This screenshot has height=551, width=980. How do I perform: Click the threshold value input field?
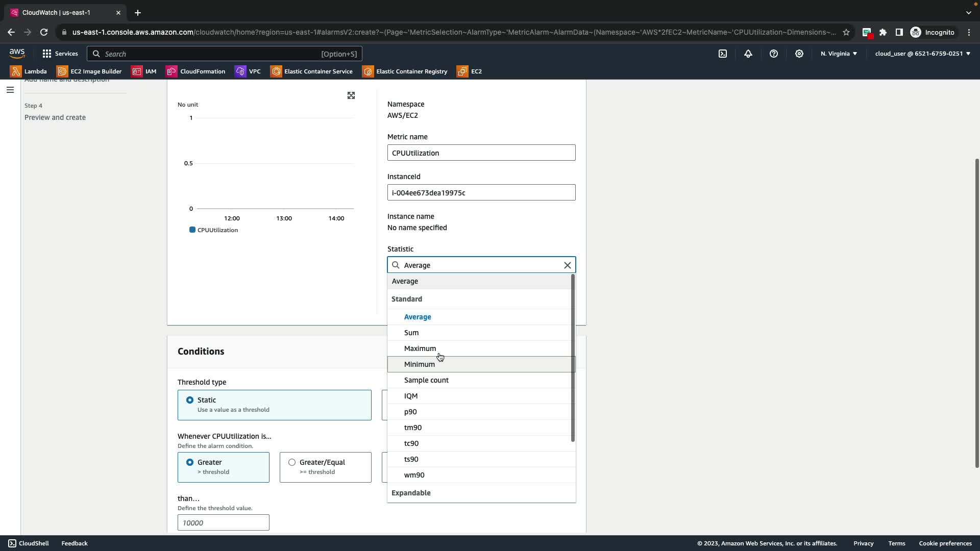point(223,522)
